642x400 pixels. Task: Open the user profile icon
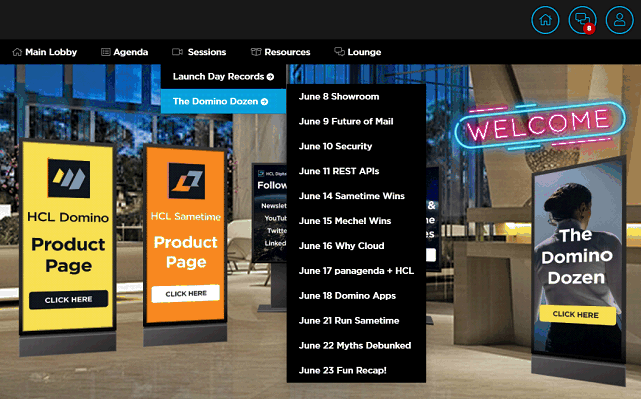[619, 20]
